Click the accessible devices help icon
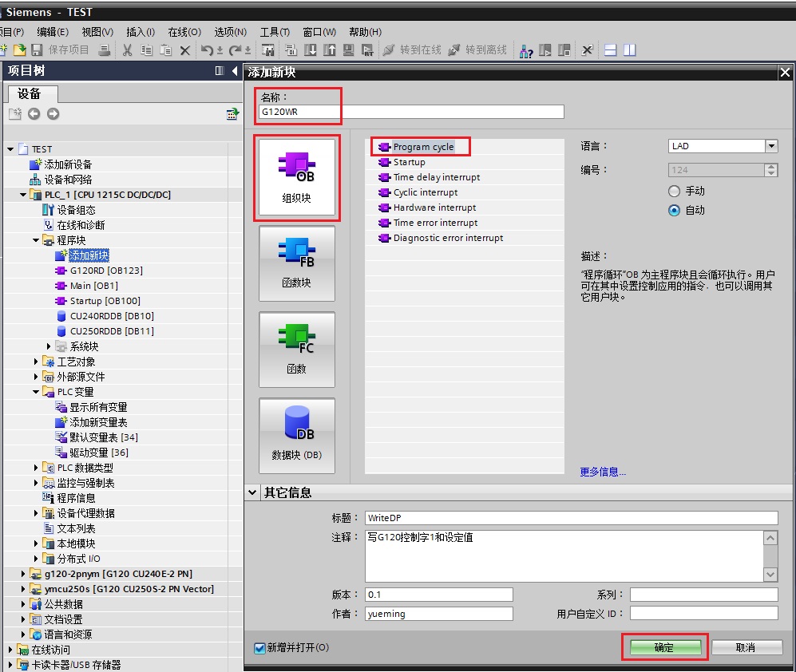The image size is (796, 672). [x=526, y=50]
